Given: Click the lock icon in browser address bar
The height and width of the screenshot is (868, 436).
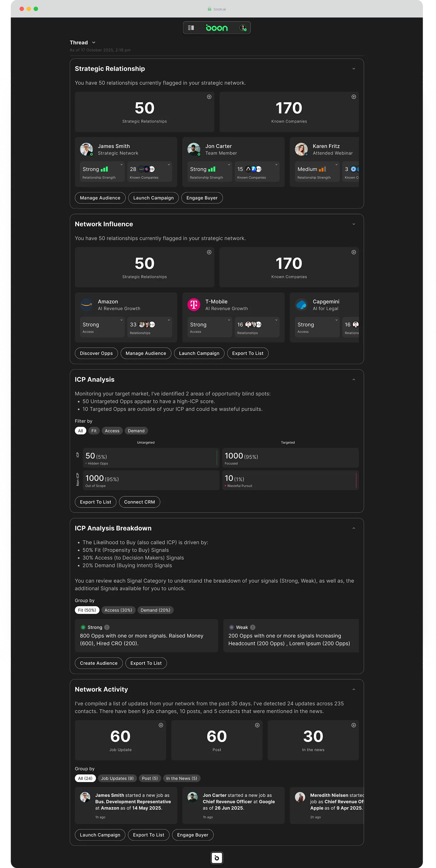Looking at the screenshot, I should [210, 9].
